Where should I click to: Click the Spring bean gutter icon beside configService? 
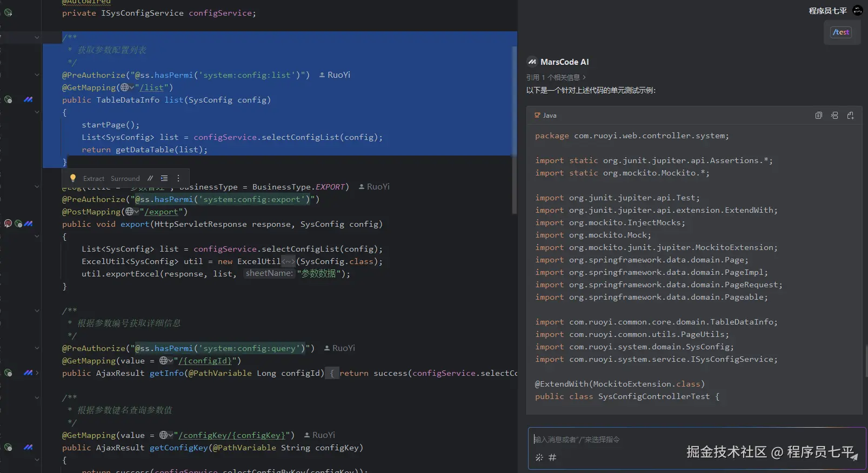[x=8, y=12]
